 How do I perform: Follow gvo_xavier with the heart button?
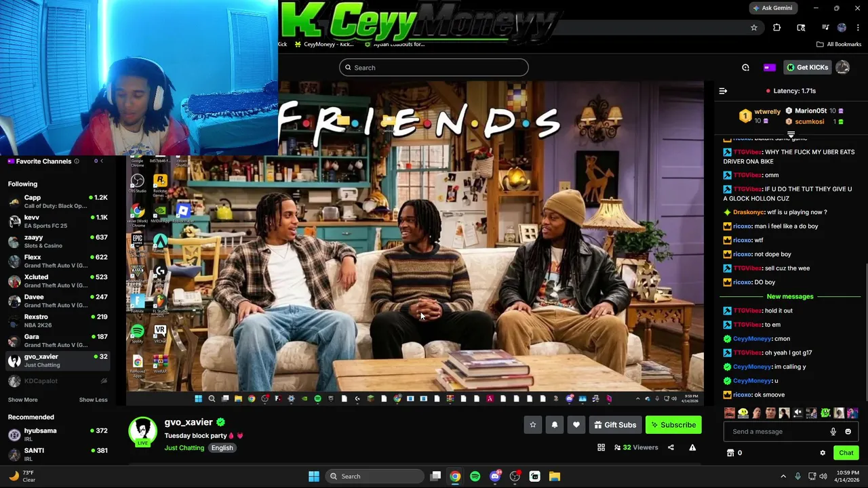pyautogui.click(x=576, y=425)
